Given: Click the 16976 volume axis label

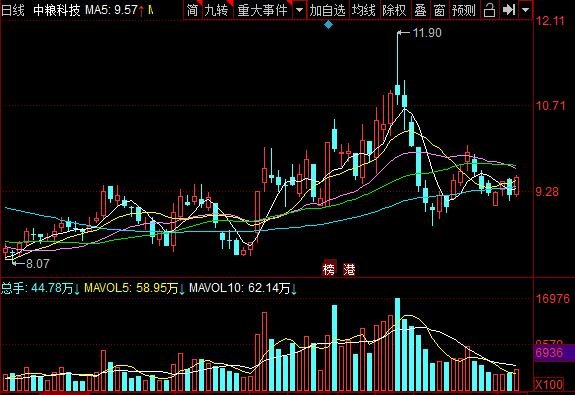Looking at the screenshot, I should coord(553,299).
